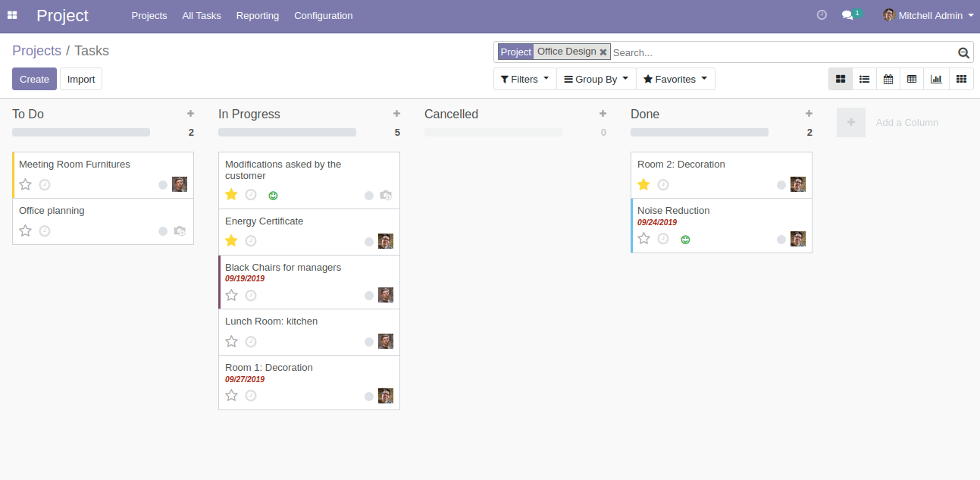The height and width of the screenshot is (480, 980).
Task: Switch to graph view
Action: click(936, 79)
